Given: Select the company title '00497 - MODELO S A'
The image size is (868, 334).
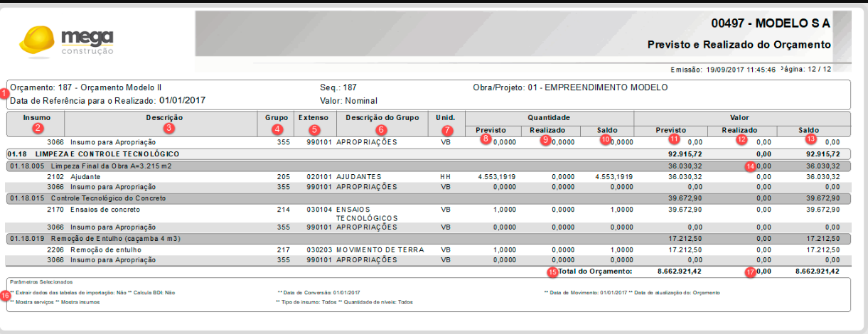Looking at the screenshot, I should [x=771, y=23].
